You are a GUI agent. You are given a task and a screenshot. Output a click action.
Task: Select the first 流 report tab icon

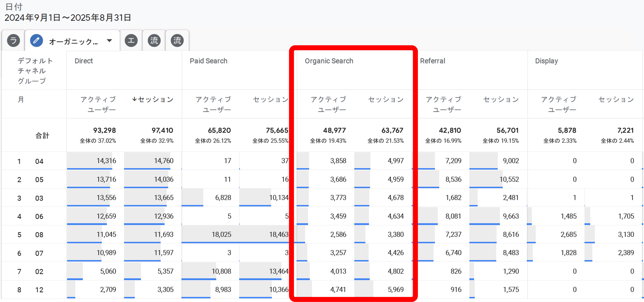(x=154, y=40)
